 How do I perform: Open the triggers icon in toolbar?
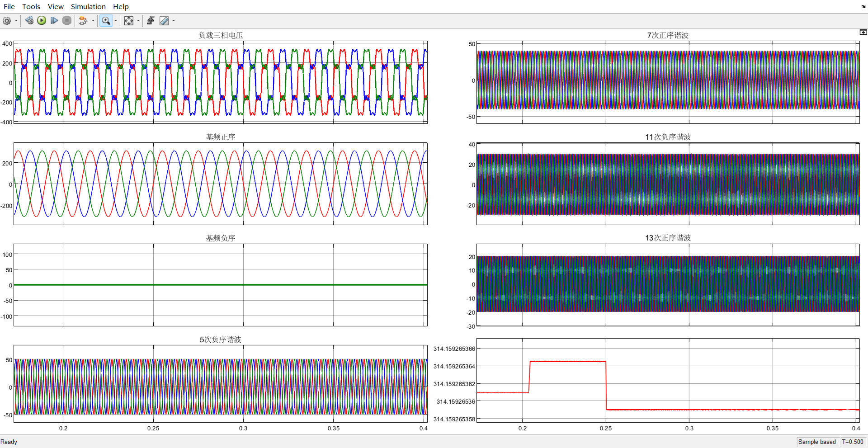pyautogui.click(x=151, y=21)
